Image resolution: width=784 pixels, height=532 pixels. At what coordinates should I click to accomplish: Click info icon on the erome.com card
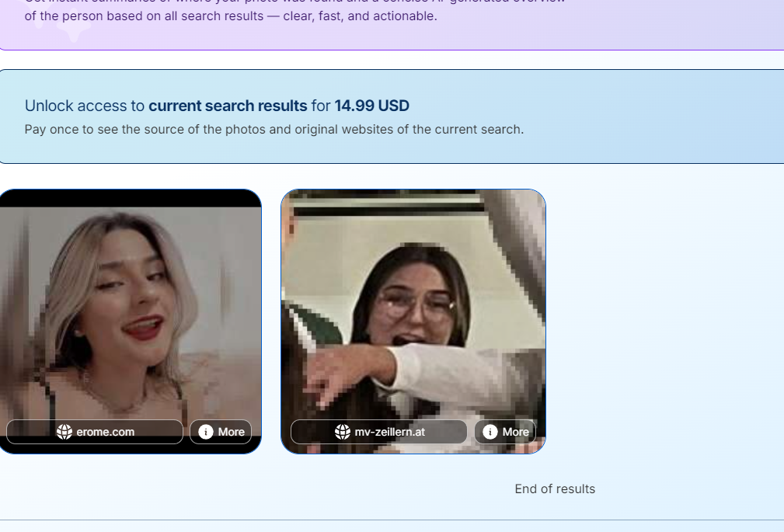pyautogui.click(x=205, y=432)
